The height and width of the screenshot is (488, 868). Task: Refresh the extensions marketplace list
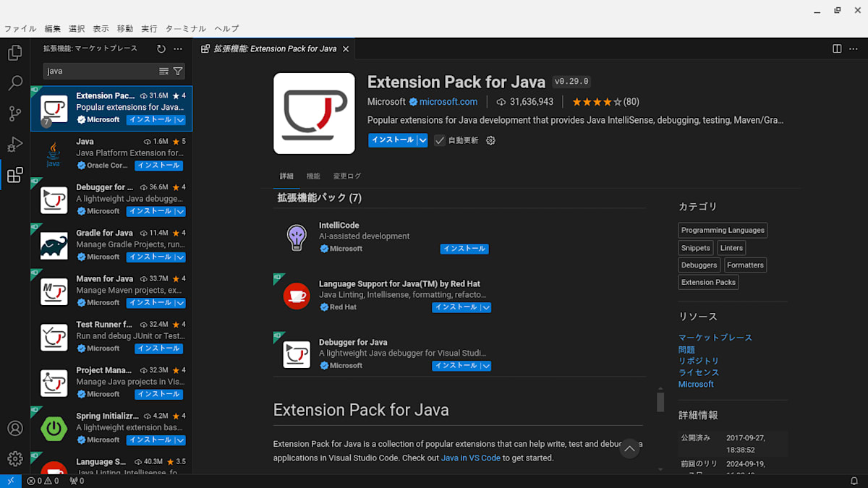click(161, 48)
